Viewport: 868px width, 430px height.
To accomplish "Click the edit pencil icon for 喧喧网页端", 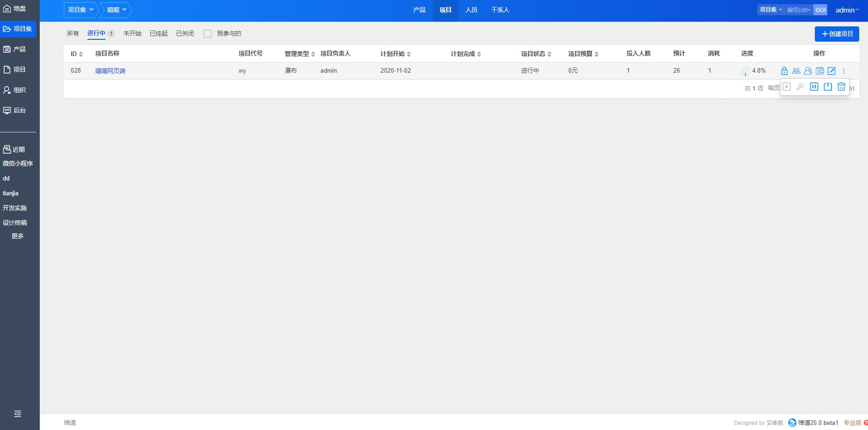I will point(831,71).
